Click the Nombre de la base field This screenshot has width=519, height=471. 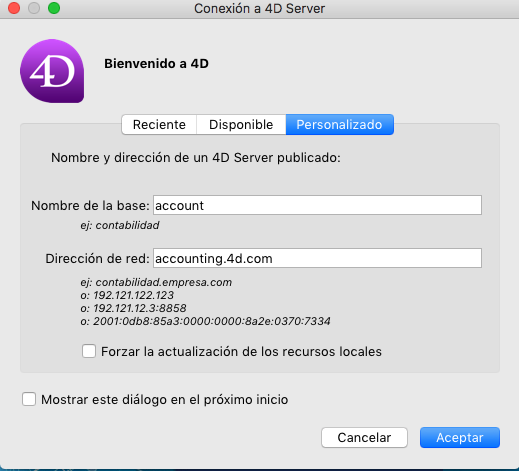click(x=317, y=205)
